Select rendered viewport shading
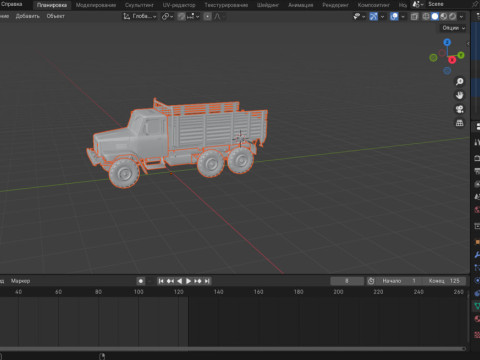Image resolution: width=480 pixels, height=360 pixels. (452, 16)
